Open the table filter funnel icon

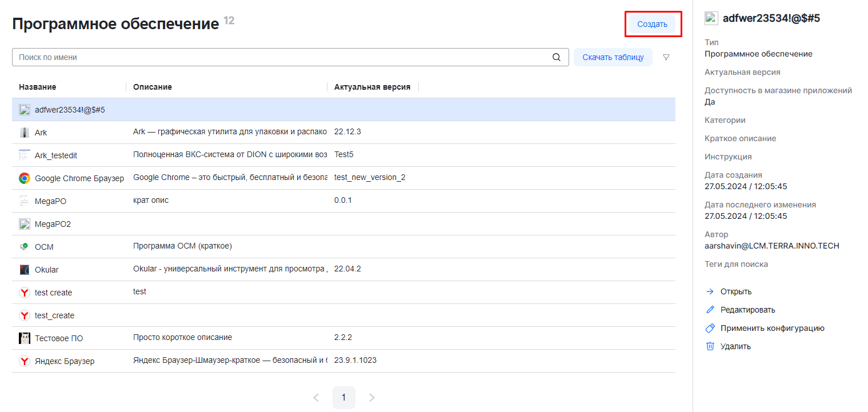666,57
